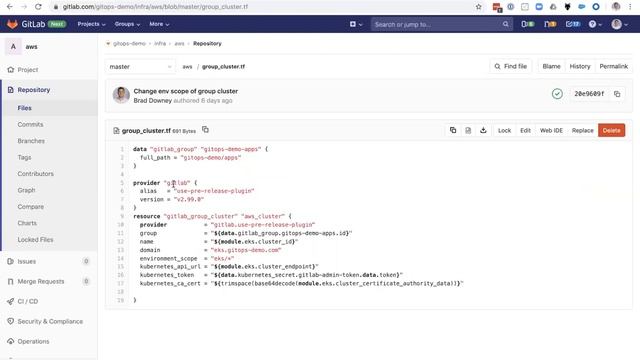This screenshot has width=640, height=360.
Task: Reload the page with refresh icon
Action: pyautogui.click(x=38, y=7)
